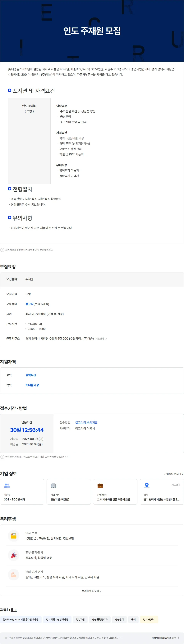Click the 사원수 people icon
184x644 pixels.
click(7, 485)
